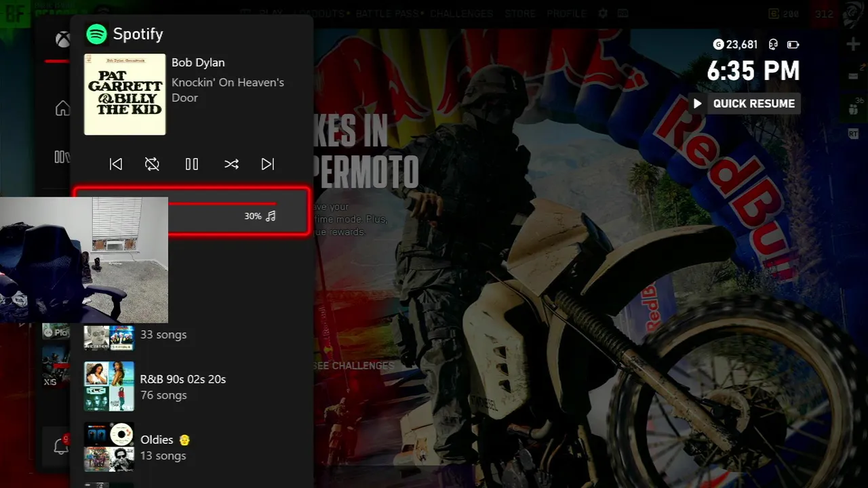Click the Knockin' On Heaven's Door title
This screenshot has height=488, width=868.
click(x=228, y=90)
